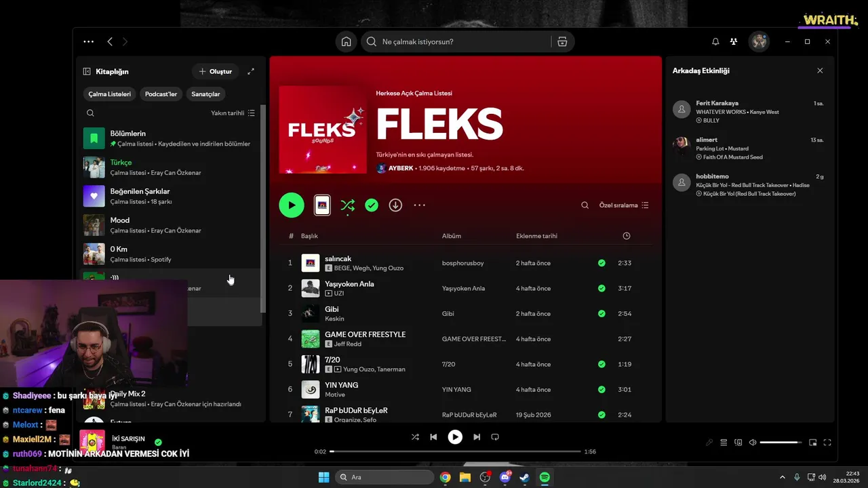Open Özel sıralama sort dropdown
Screen dimensions: 868x488
tap(624, 205)
